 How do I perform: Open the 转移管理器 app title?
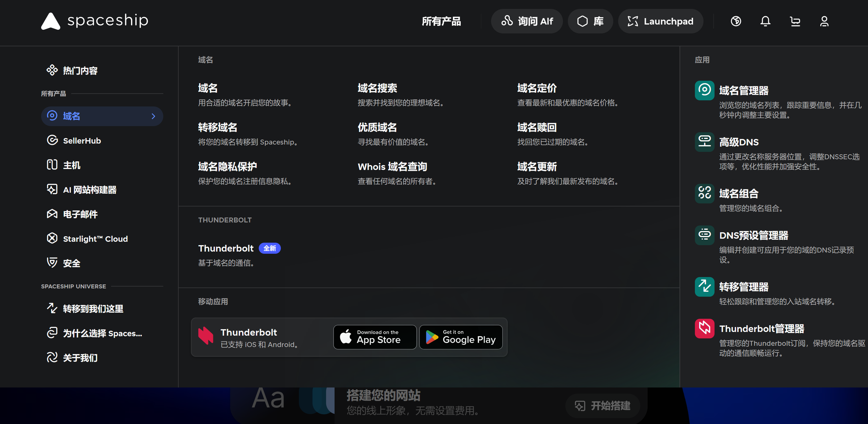[x=744, y=287]
